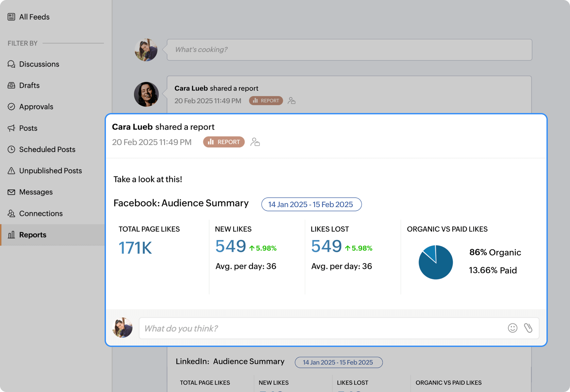Click the Messages envelope icon
The image size is (570, 392).
coord(11,192)
